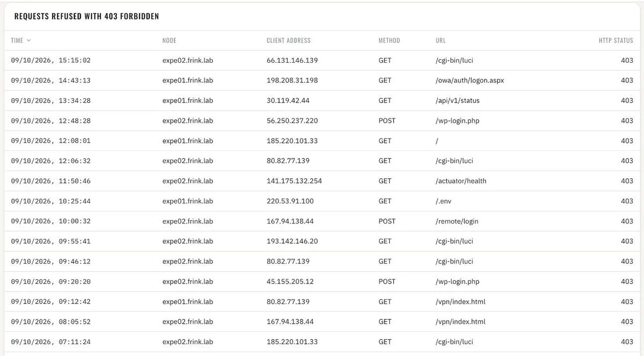This screenshot has height=356, width=644.
Task: Click /wp-login.php URL in 09:20:20 row
Action: [x=457, y=281]
